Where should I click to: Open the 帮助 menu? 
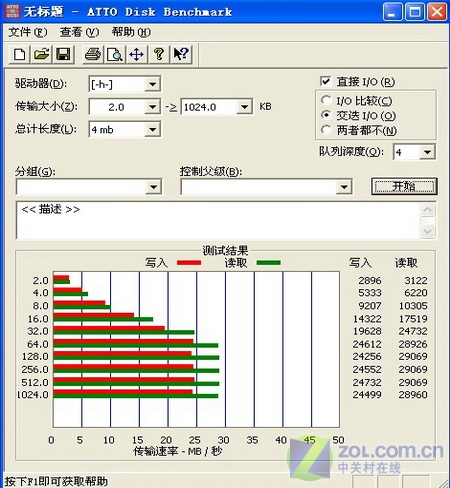131,32
